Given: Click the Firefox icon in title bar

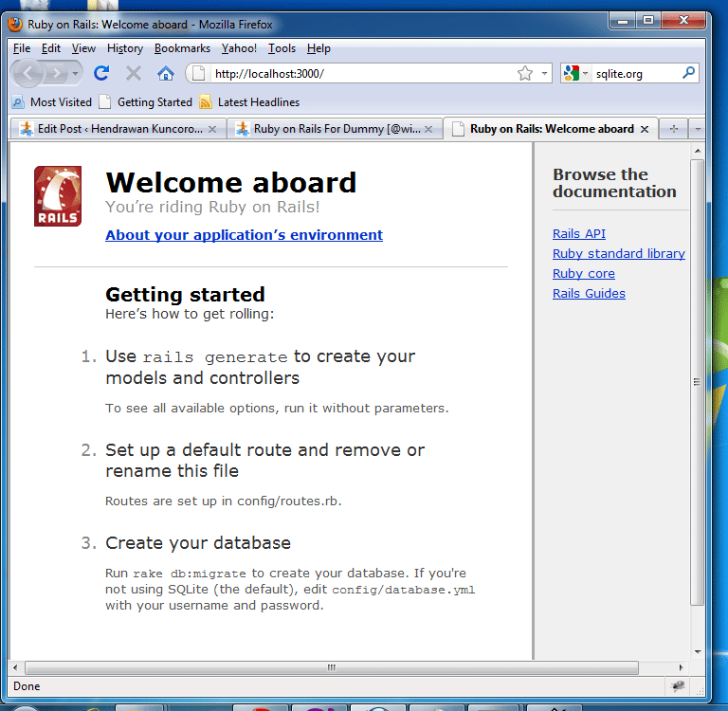Looking at the screenshot, I should pos(15,24).
